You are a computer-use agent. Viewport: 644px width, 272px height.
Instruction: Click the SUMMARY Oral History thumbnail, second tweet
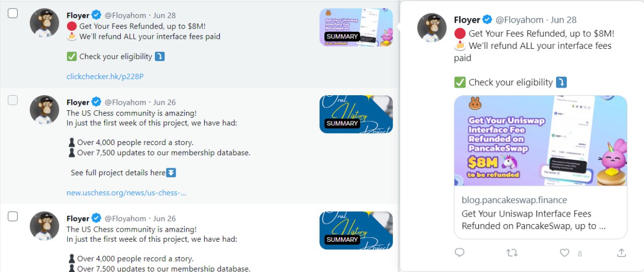356,114
